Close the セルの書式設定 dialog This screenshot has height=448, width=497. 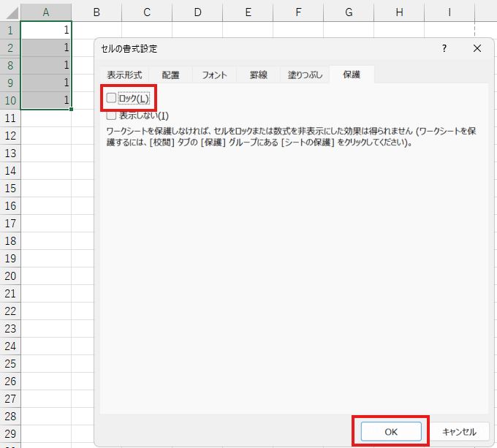477,48
